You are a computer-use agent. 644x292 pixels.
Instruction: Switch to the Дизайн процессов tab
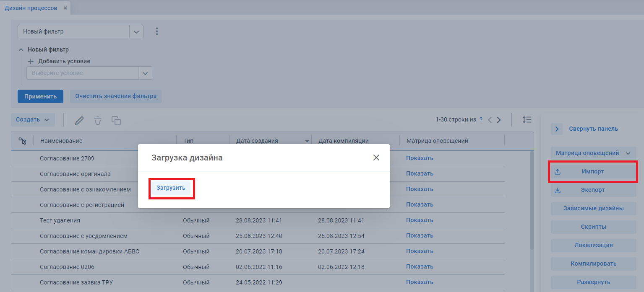31,8
